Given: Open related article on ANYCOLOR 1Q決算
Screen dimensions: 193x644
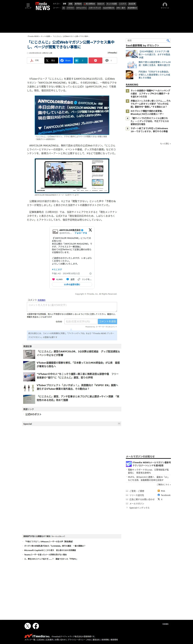Looking at the screenshot, I should pyautogui.click(x=78, y=353).
